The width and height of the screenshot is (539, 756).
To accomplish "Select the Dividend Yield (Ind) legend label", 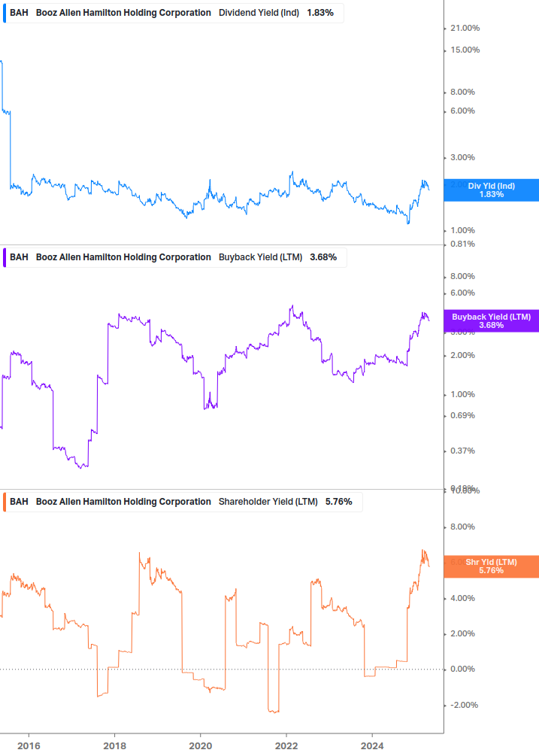I will click(x=259, y=13).
